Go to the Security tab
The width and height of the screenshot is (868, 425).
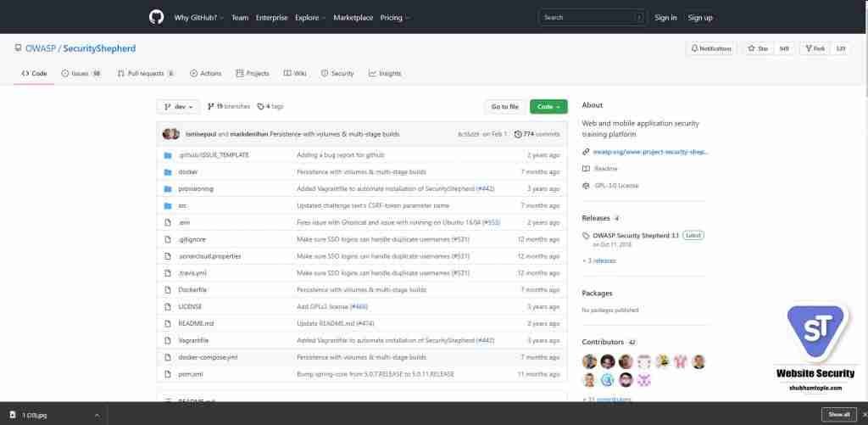click(x=337, y=74)
